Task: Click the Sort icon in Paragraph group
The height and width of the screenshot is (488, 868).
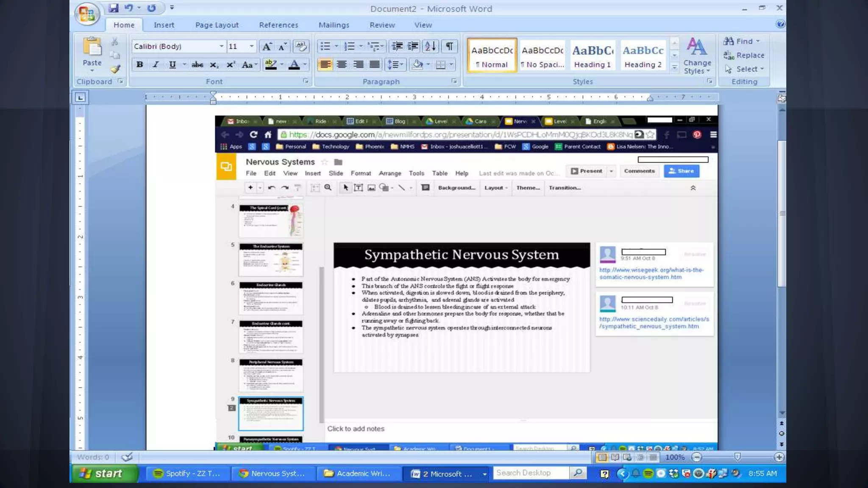Action: tap(430, 46)
